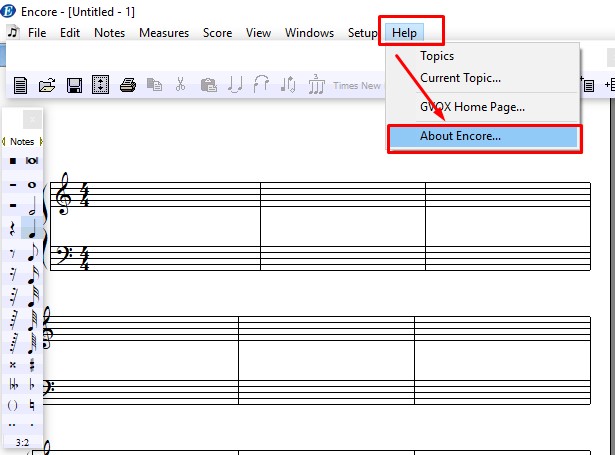
Task: Open a file using the folder icon
Action: pyautogui.click(x=47, y=85)
